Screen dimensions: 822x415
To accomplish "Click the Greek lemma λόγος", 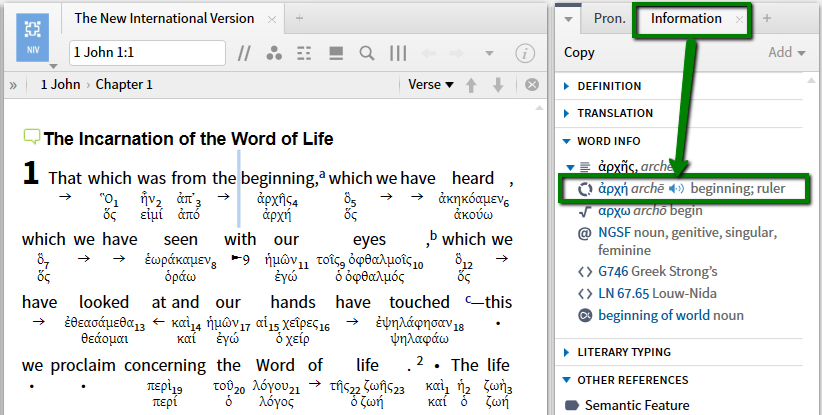I will (276, 402).
